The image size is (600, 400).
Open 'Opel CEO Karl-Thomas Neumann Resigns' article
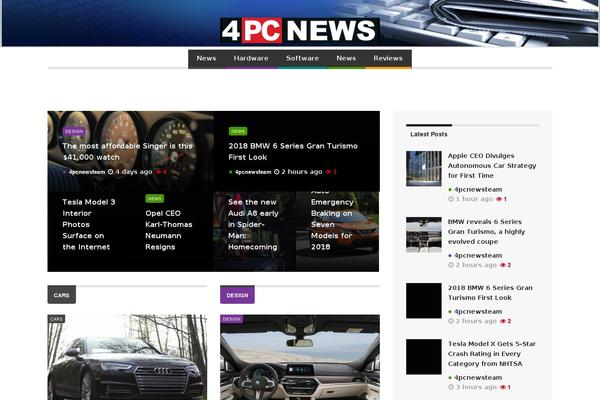tap(169, 230)
